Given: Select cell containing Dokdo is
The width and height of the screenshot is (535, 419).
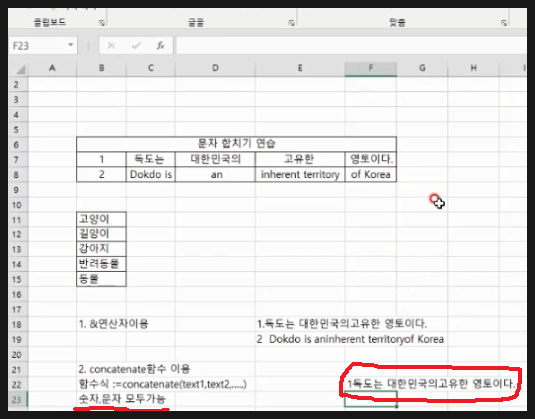Looking at the screenshot, I should (x=150, y=175).
